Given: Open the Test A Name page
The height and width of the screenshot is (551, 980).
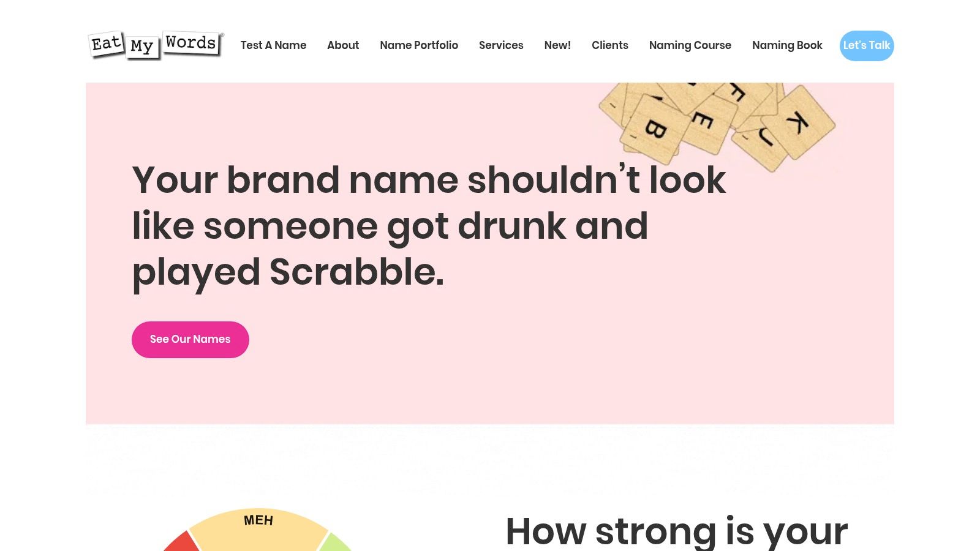Looking at the screenshot, I should tap(273, 45).
